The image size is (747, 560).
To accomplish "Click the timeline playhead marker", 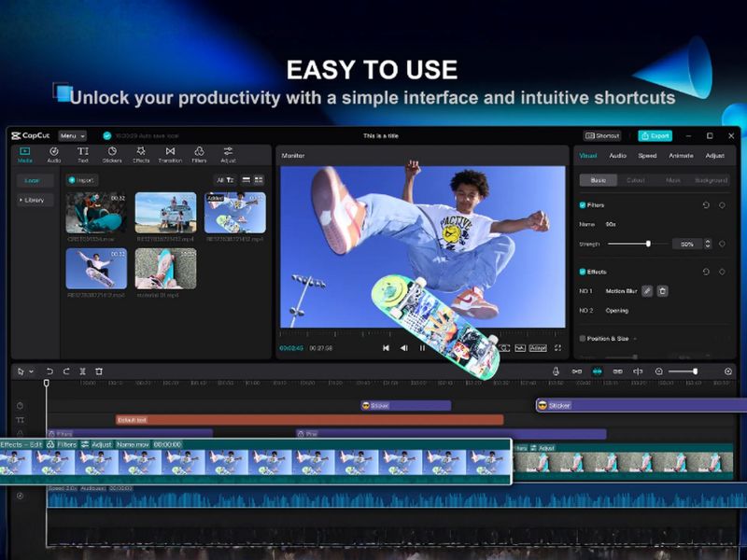I will pyautogui.click(x=46, y=383).
